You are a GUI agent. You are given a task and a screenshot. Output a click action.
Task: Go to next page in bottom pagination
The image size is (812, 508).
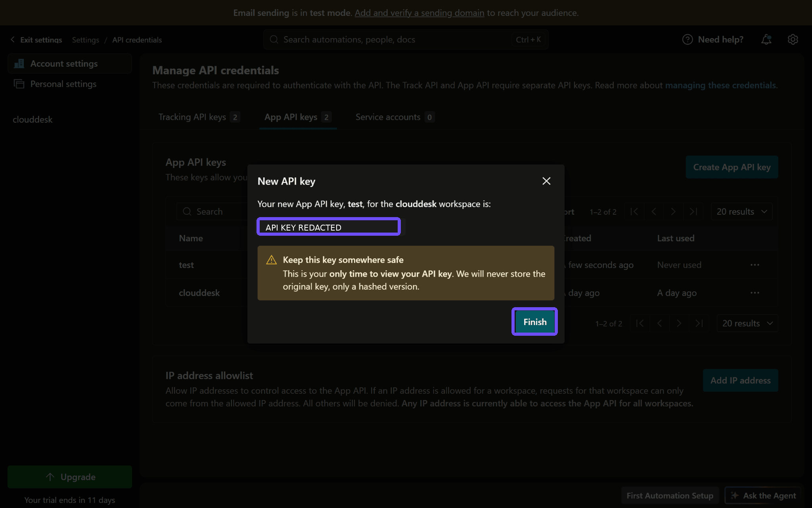point(679,323)
